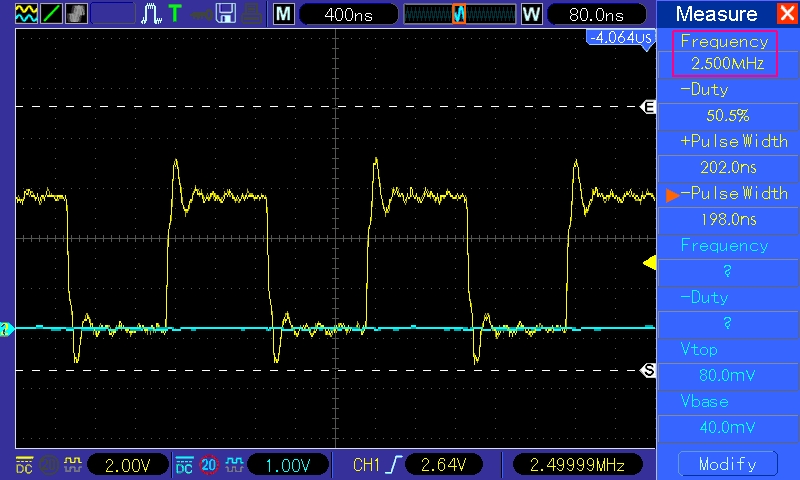The height and width of the screenshot is (480, 800).
Task: Click the 50.5% duty value
Action: (728, 116)
